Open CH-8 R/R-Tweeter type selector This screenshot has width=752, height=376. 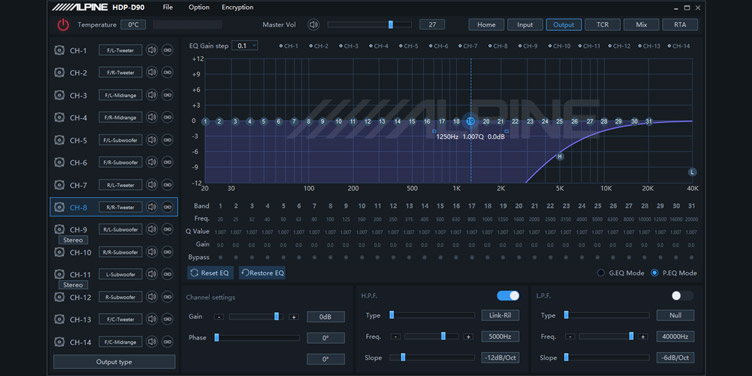point(120,207)
